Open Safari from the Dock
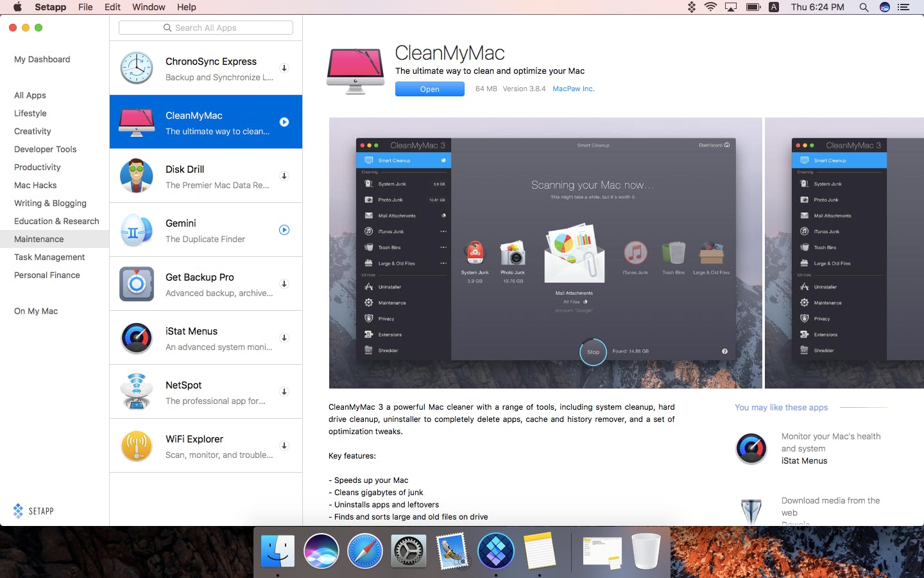This screenshot has height=578, width=924. click(364, 551)
